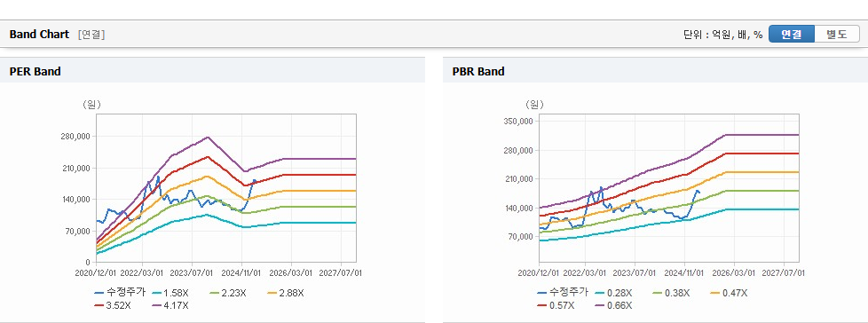Click 2023/07/01 on PER Band x-axis

tap(193, 272)
